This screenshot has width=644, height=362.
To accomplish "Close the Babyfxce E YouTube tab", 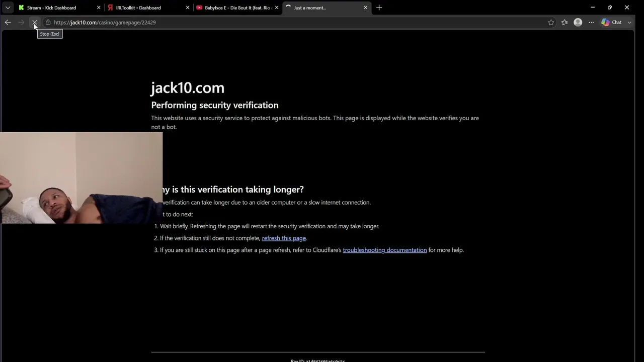I will pyautogui.click(x=277, y=8).
